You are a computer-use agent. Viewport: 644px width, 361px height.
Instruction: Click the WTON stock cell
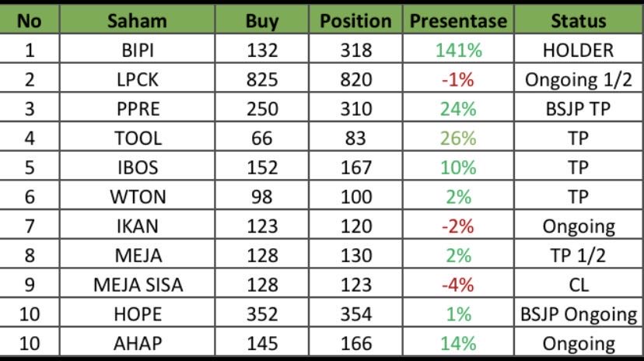[137, 198]
